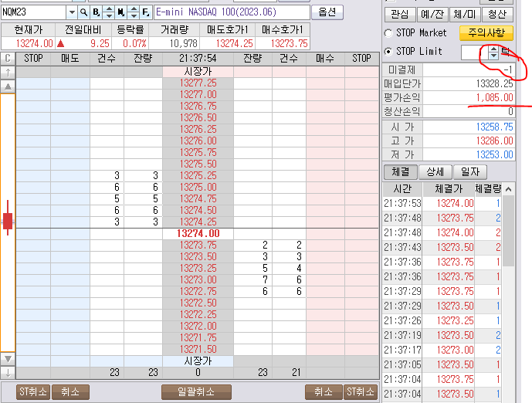
Task: Click the solid down-triangle ladder scroll icon
Action: 8,358
